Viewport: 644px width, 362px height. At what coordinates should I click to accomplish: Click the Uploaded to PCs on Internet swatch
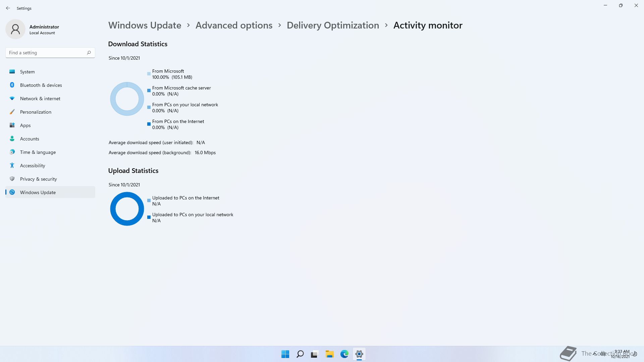tap(149, 200)
